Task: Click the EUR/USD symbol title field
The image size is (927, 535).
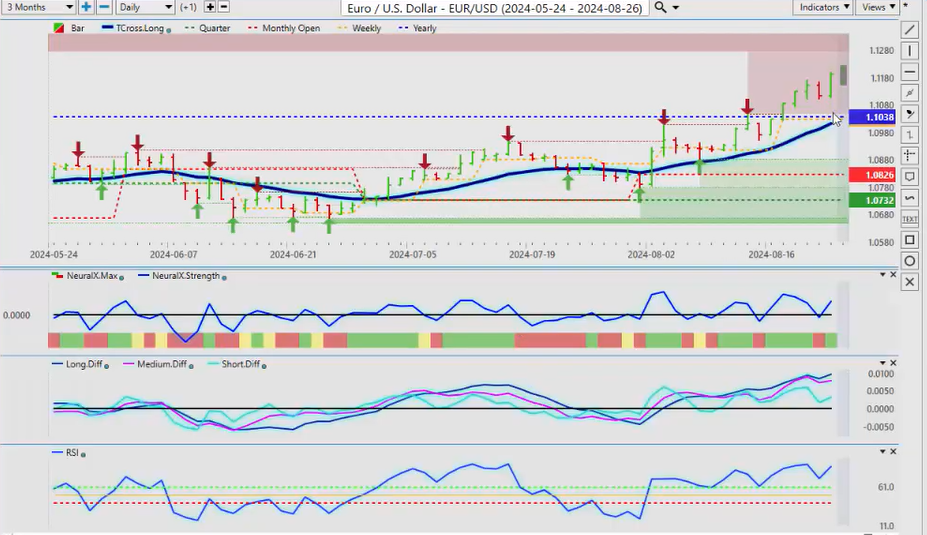Action: (493, 7)
